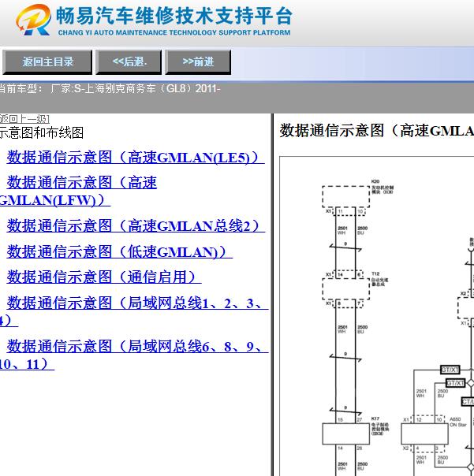Click the K17 electronic brake control module box
474x476 pixels.
tap(345, 433)
